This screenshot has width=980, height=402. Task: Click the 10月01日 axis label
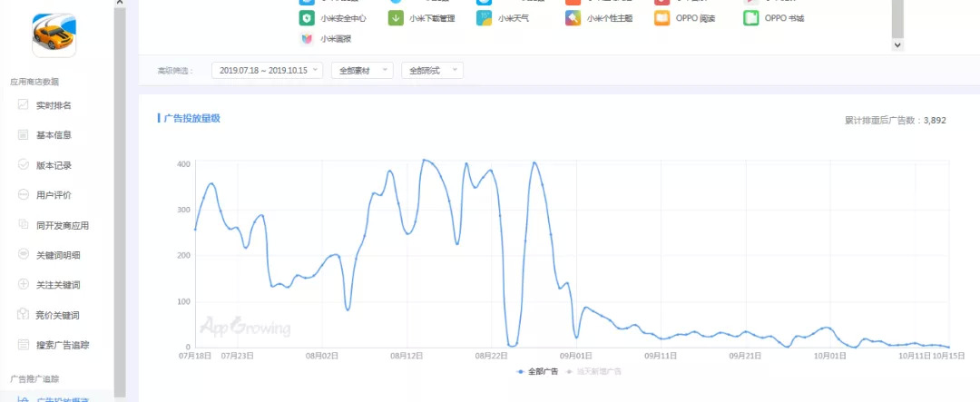click(x=830, y=356)
